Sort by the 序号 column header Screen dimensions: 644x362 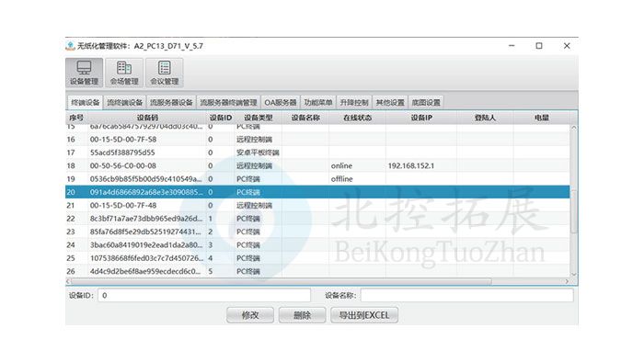tap(76, 118)
